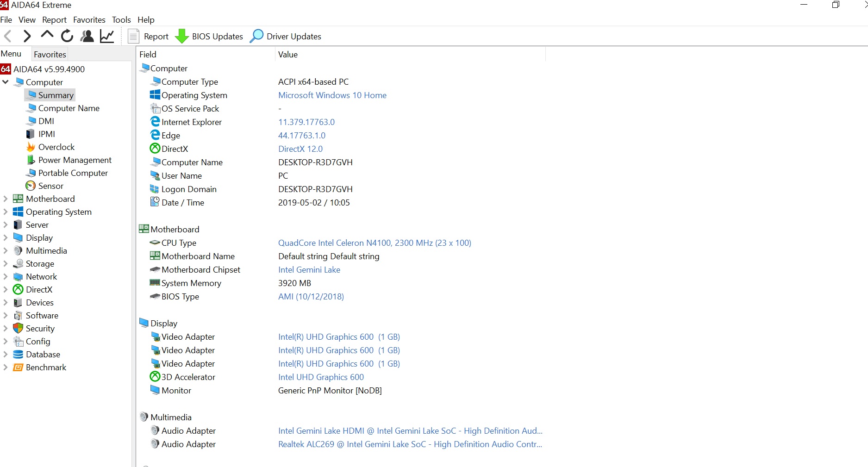Click the Value column header
868x467 pixels.
[410, 54]
